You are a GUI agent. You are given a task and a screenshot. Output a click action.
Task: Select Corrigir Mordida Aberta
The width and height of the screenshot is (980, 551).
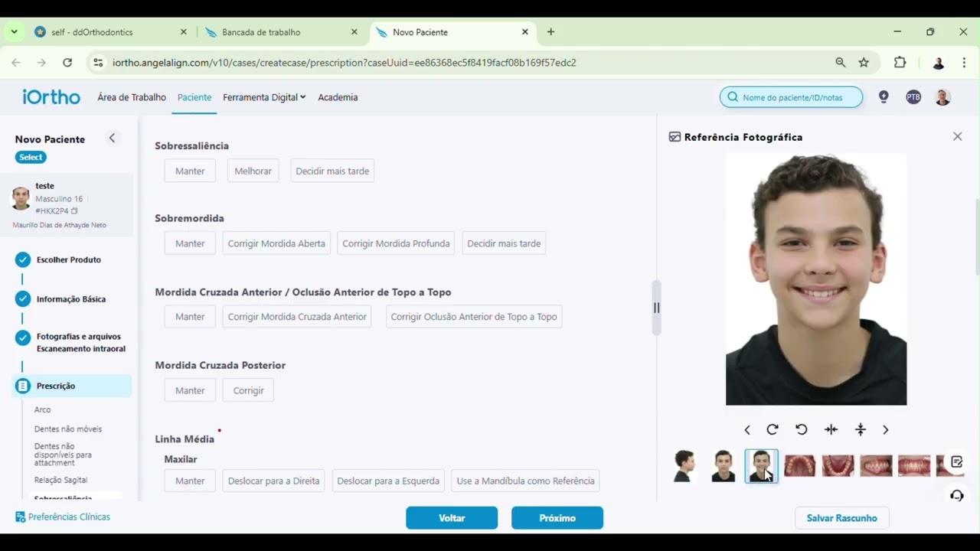coord(276,243)
